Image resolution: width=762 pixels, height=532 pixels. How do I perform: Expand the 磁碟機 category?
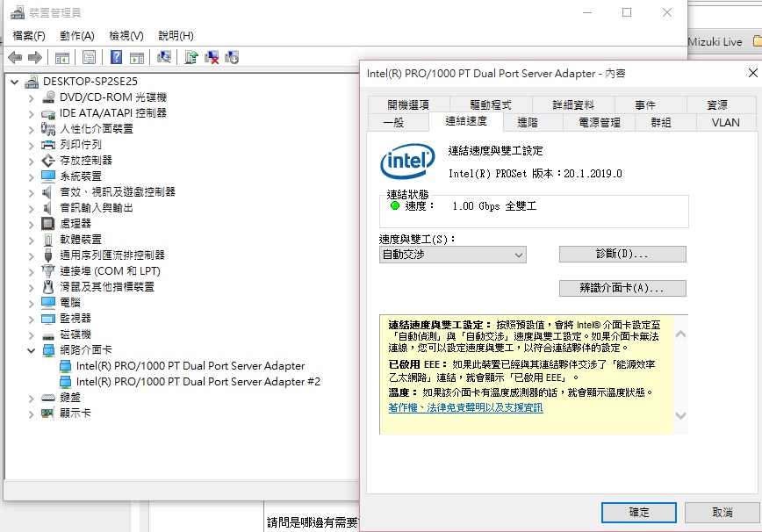point(32,334)
